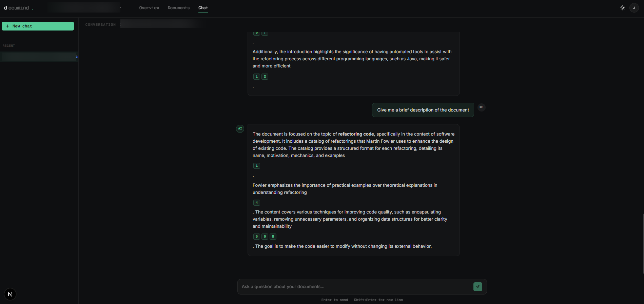The width and height of the screenshot is (644, 304).
Task: Click the ME avatar badge
Action: point(481,107)
